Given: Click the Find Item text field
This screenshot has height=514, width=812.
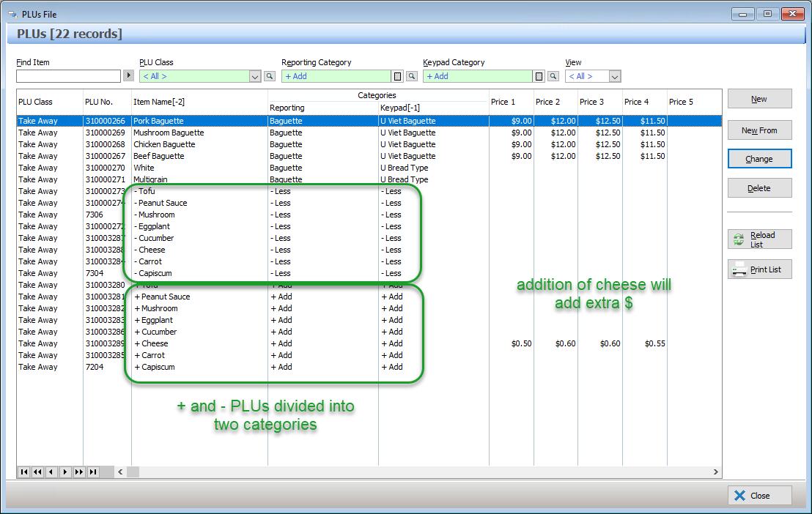Looking at the screenshot, I should tap(68, 76).
